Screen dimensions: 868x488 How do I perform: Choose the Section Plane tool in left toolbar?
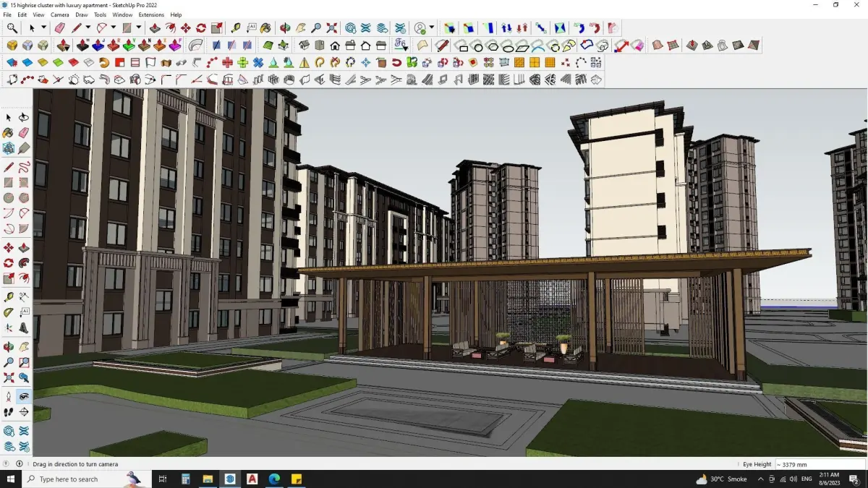click(24, 412)
